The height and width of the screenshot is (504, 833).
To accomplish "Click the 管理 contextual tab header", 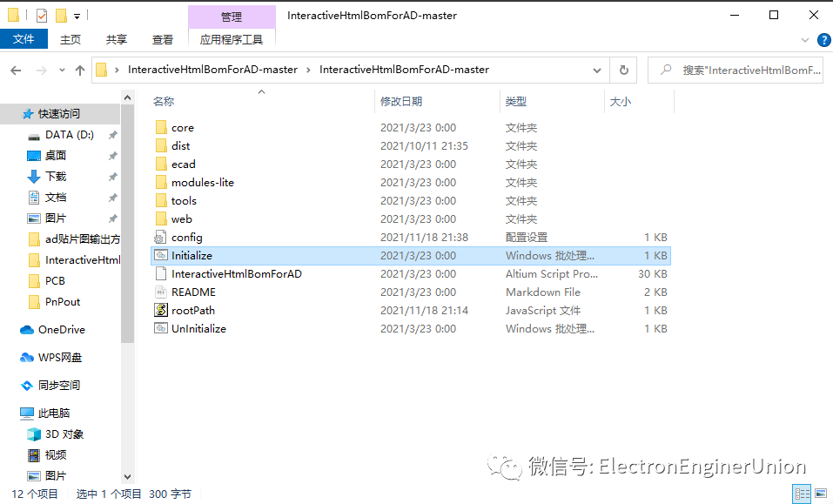I will click(232, 17).
